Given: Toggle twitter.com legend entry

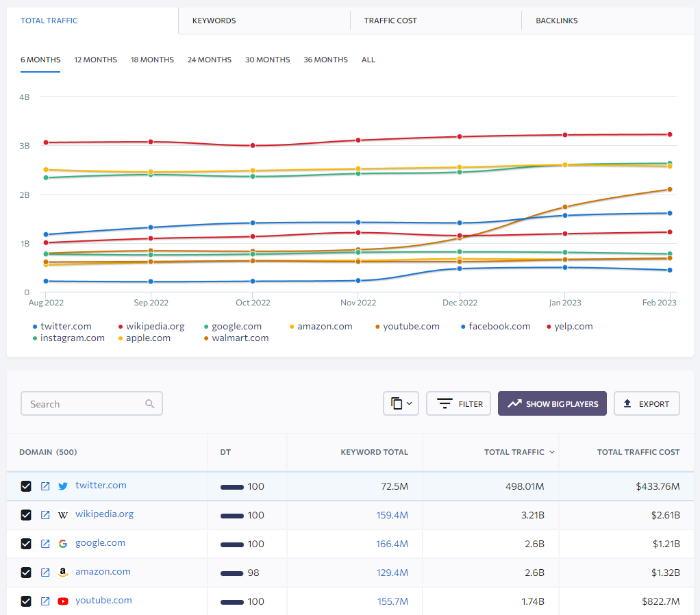Looking at the screenshot, I should 62,326.
